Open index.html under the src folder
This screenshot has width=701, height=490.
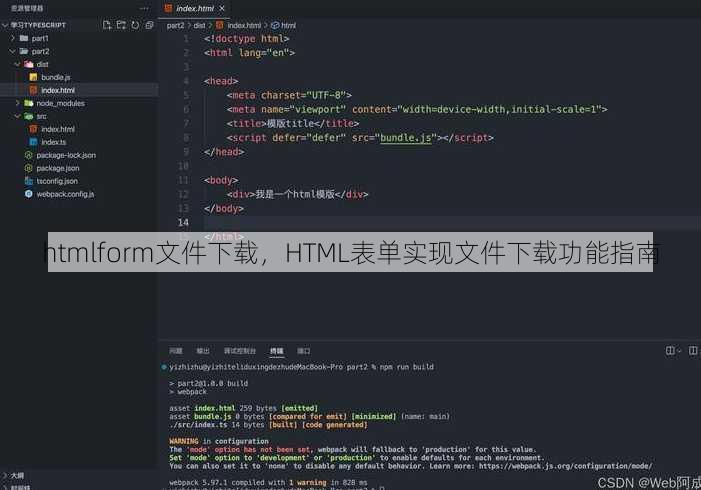pyautogui.click(x=58, y=129)
